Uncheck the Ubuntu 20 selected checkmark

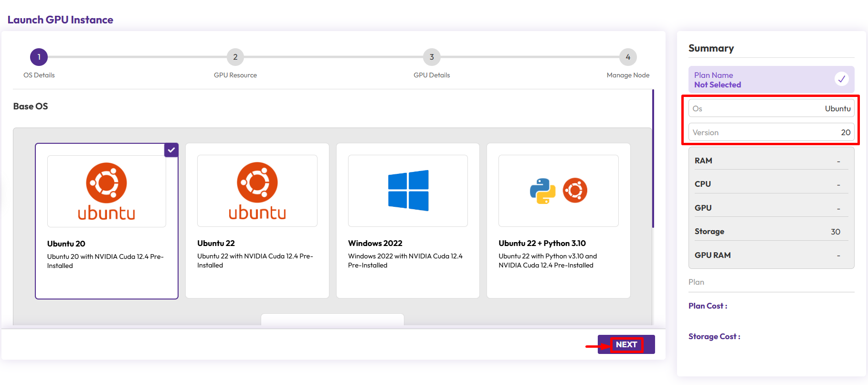click(171, 150)
